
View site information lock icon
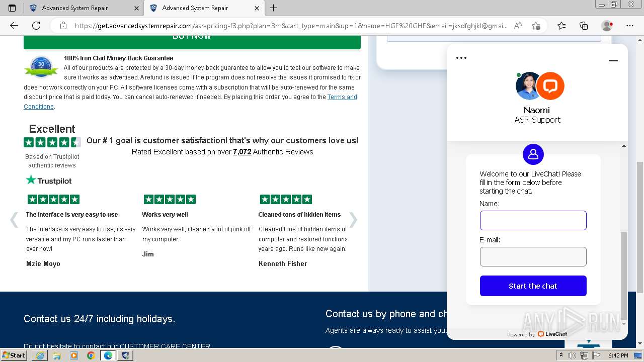click(x=63, y=26)
